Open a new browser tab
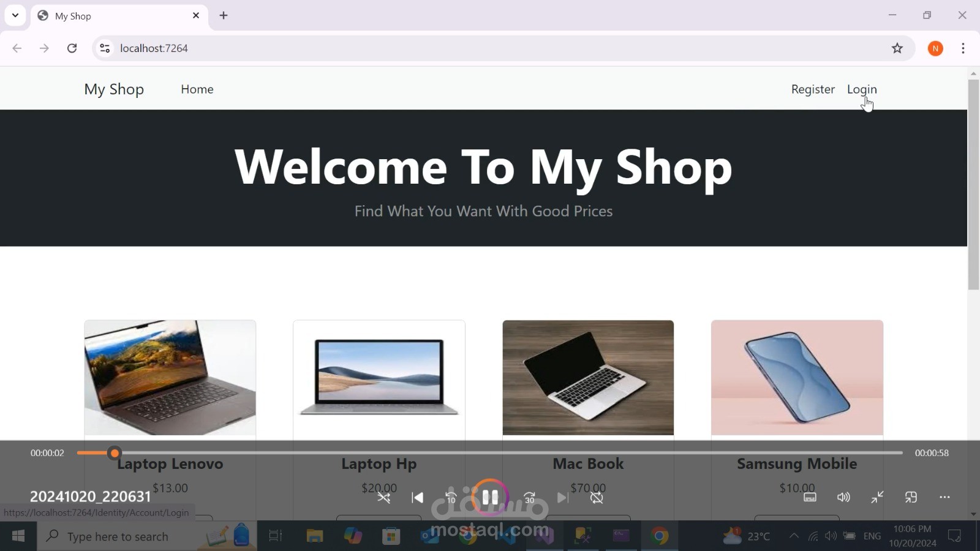The image size is (980, 551). 224,15
